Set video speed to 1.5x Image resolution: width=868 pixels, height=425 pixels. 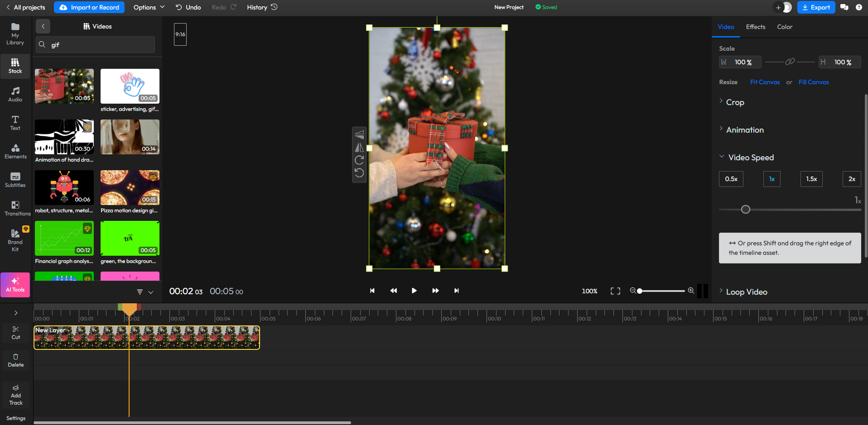(x=811, y=179)
